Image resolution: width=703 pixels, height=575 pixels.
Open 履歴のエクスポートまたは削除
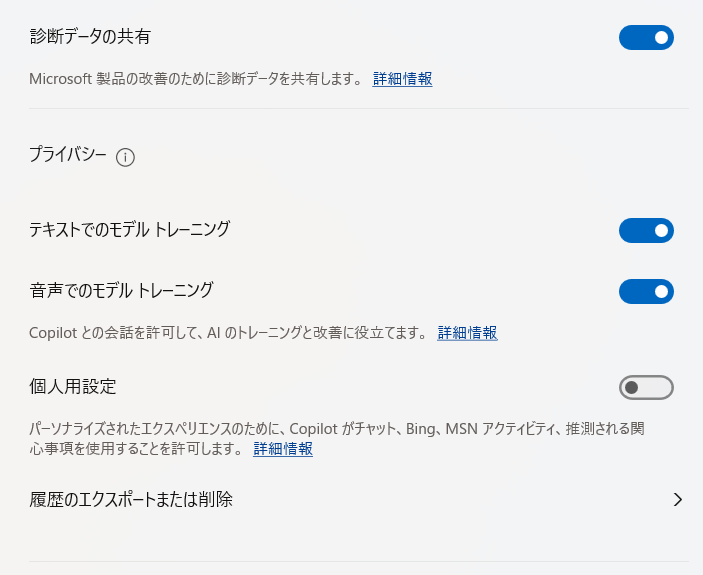click(x=356, y=499)
